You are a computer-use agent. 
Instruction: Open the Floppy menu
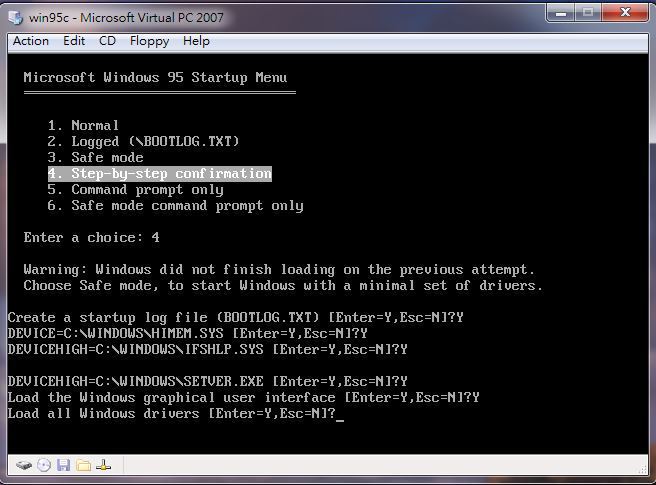[x=149, y=41]
